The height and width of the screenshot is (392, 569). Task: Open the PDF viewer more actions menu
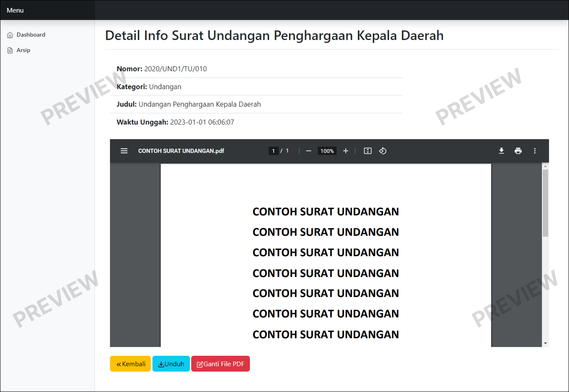pyautogui.click(x=535, y=151)
